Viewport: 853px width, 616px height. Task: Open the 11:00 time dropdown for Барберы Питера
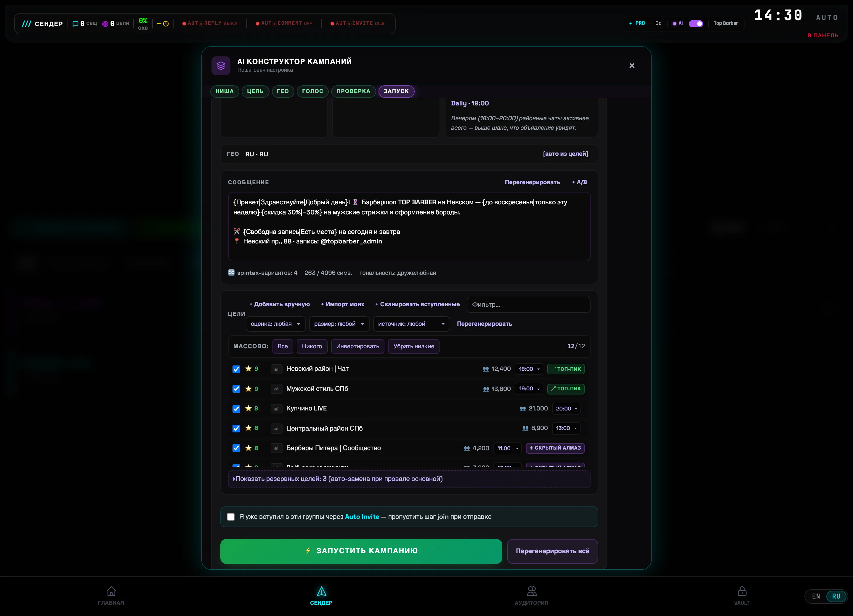pyautogui.click(x=507, y=448)
